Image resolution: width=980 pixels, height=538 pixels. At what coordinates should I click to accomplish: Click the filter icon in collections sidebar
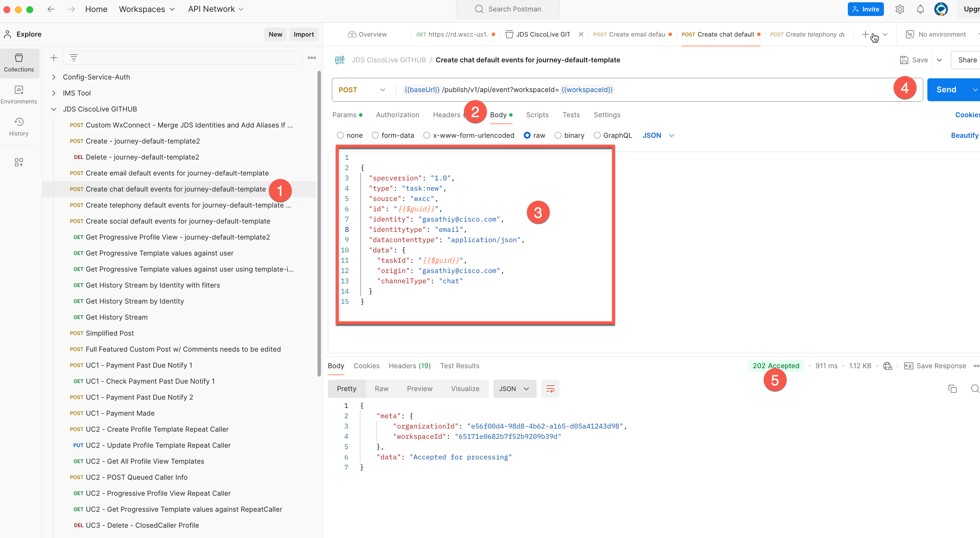pos(74,58)
